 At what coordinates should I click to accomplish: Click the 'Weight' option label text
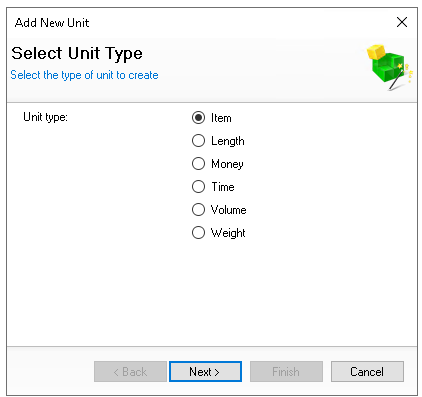pyautogui.click(x=228, y=233)
